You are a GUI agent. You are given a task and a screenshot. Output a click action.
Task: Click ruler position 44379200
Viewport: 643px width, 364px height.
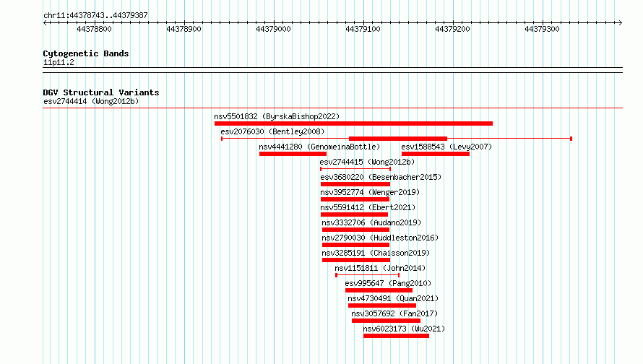click(x=453, y=29)
